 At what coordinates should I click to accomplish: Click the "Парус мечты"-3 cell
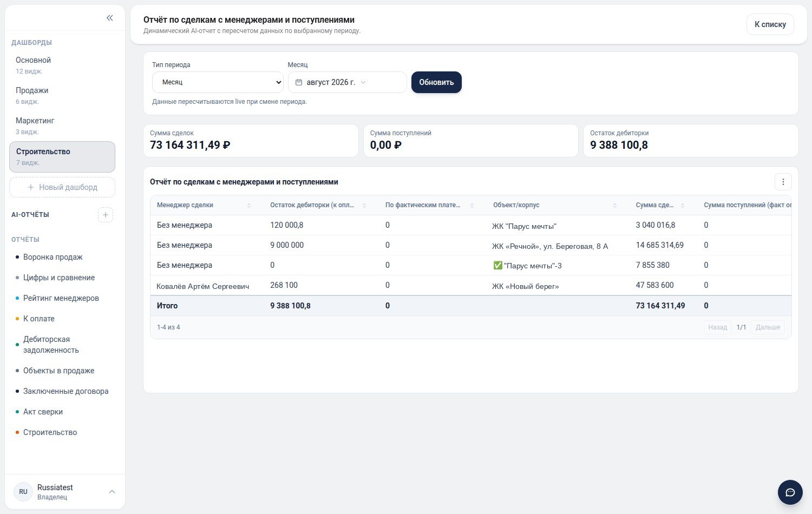(527, 266)
